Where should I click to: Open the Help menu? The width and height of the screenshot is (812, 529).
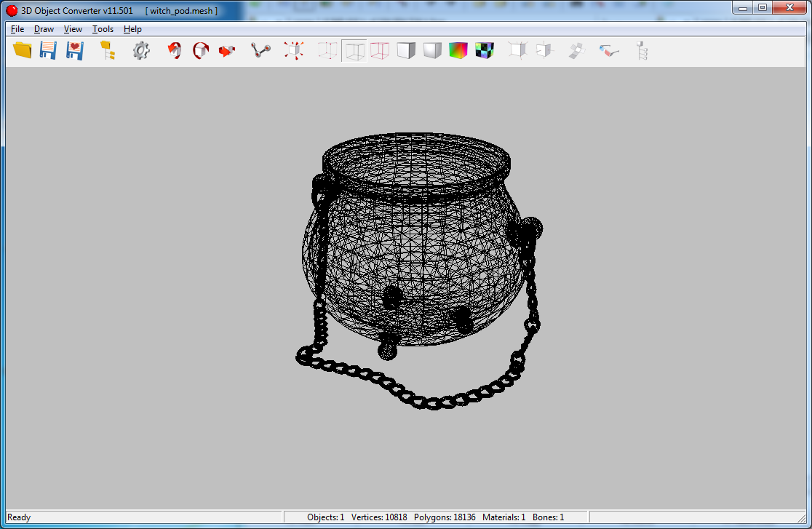132,29
